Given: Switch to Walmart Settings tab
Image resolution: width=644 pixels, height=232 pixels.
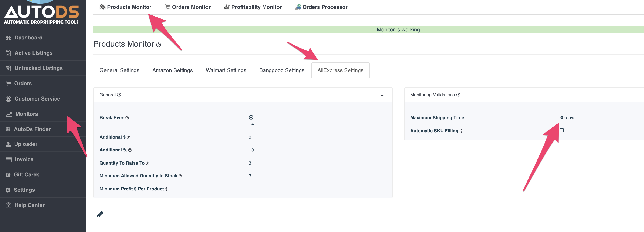Looking at the screenshot, I should [x=226, y=70].
